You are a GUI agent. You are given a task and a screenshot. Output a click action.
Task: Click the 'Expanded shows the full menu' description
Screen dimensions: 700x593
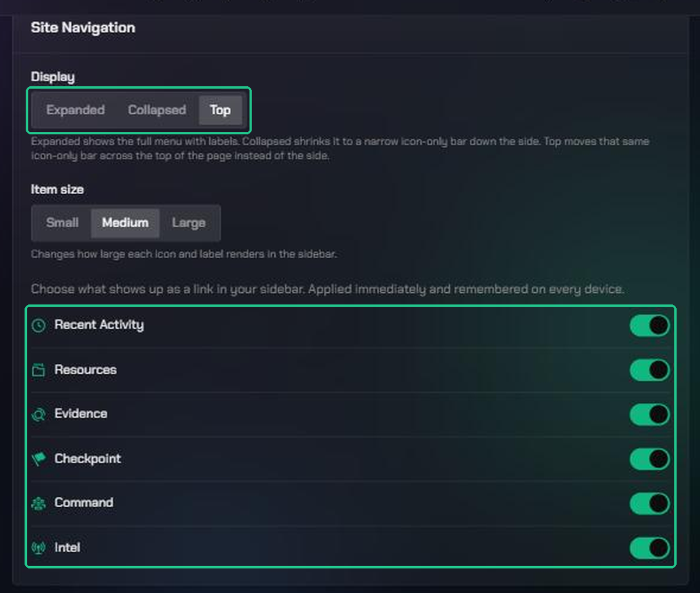(x=340, y=149)
